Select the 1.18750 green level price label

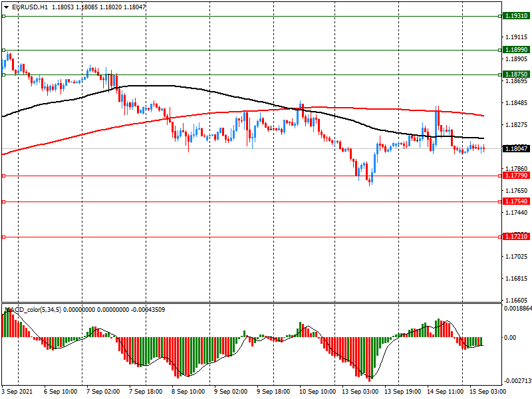516,74
